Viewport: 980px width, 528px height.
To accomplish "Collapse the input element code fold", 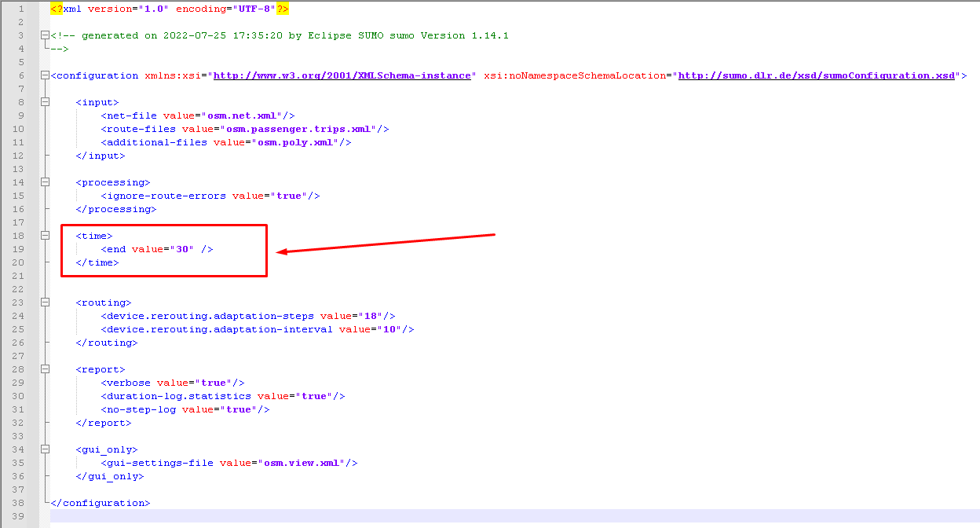I will point(45,101).
